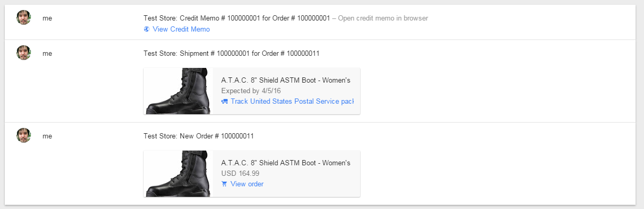Open the Credit Memo # 100000001 email subject

237,18
